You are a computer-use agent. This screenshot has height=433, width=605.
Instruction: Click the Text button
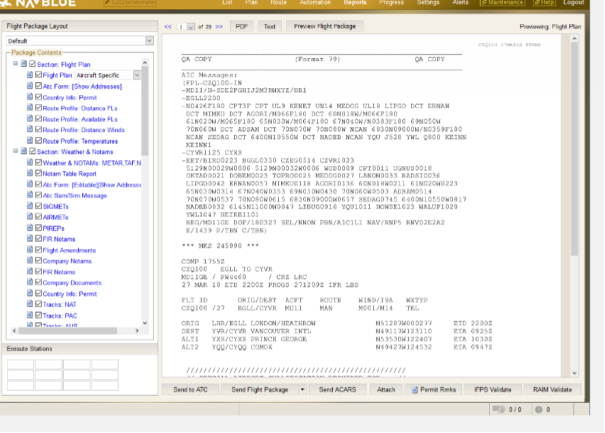pos(270,27)
